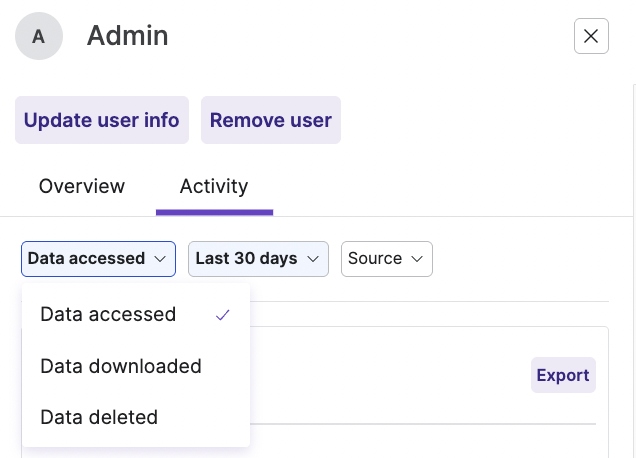
Task: Select the Activity tab
Action: pos(214,186)
